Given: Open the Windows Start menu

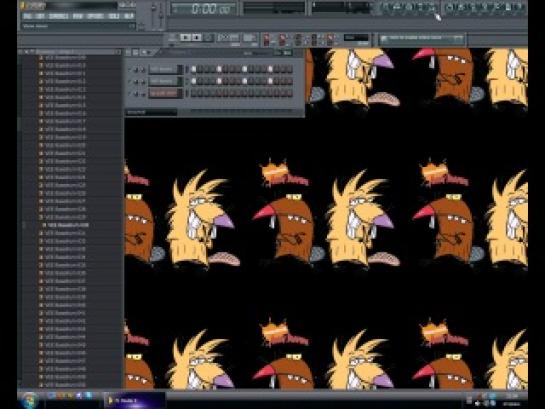Looking at the screenshot, I should tap(29, 400).
